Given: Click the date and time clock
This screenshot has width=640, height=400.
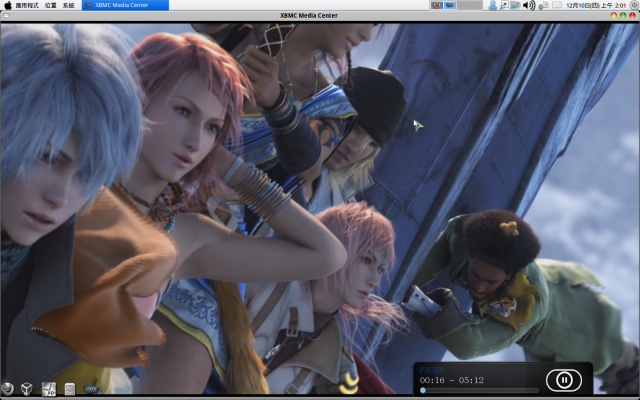Looking at the screenshot, I should pyautogui.click(x=596, y=5).
